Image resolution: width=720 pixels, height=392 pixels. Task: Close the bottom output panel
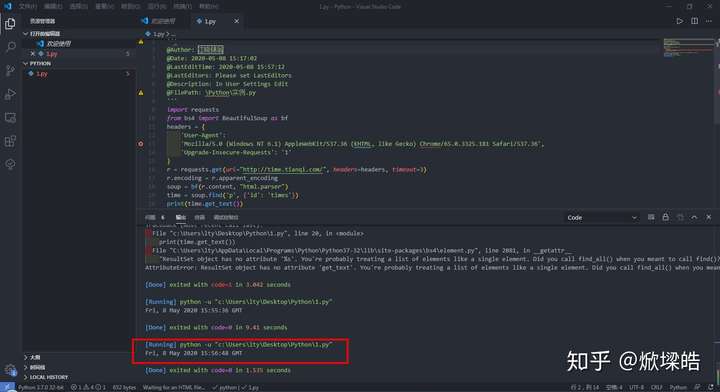(x=709, y=217)
